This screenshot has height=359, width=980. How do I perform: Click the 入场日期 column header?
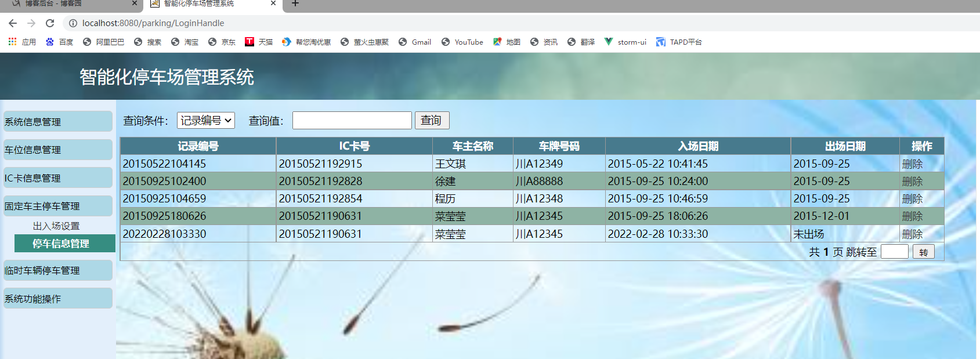[x=698, y=146]
